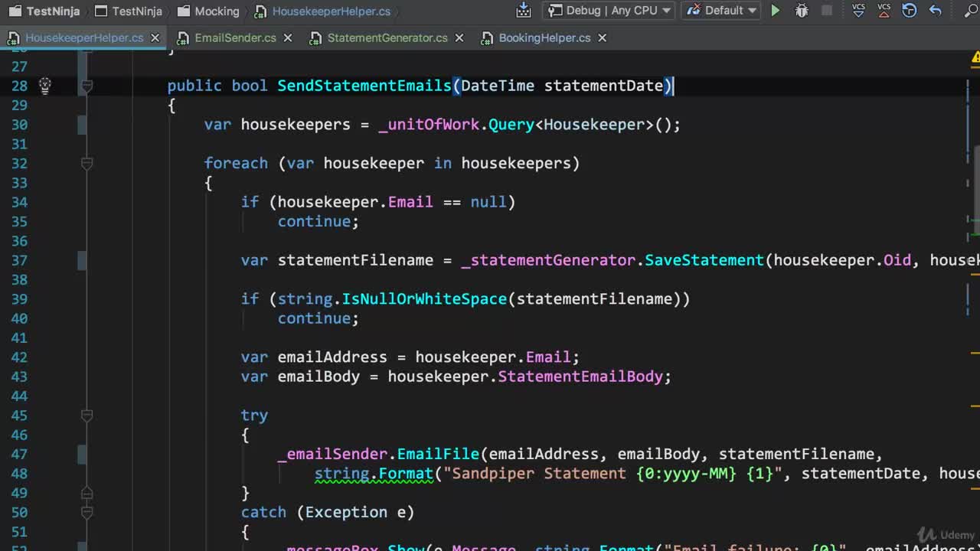Screen dimensions: 980x551
Task: Click the Exception type in catch clause
Action: (346, 512)
